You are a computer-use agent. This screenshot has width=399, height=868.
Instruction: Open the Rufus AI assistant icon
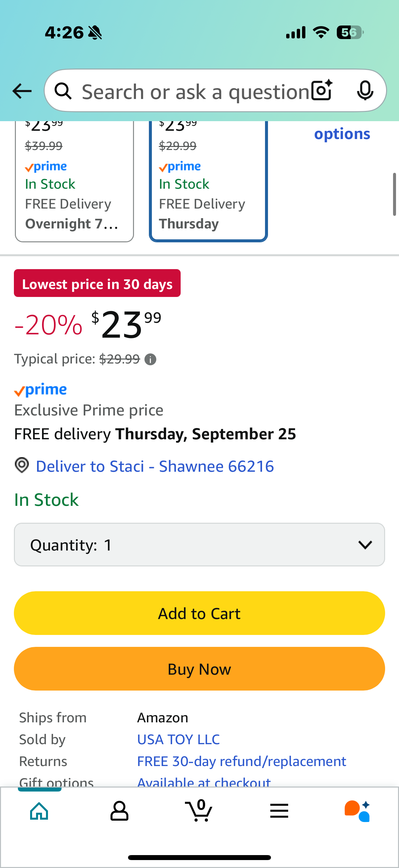pos(358,811)
